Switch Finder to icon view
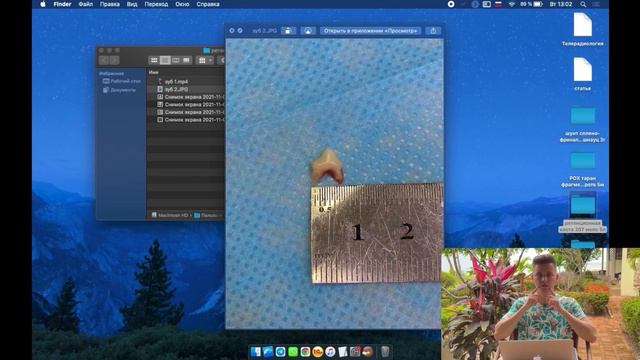Image resolution: width=640 pixels, height=360 pixels. [154, 60]
